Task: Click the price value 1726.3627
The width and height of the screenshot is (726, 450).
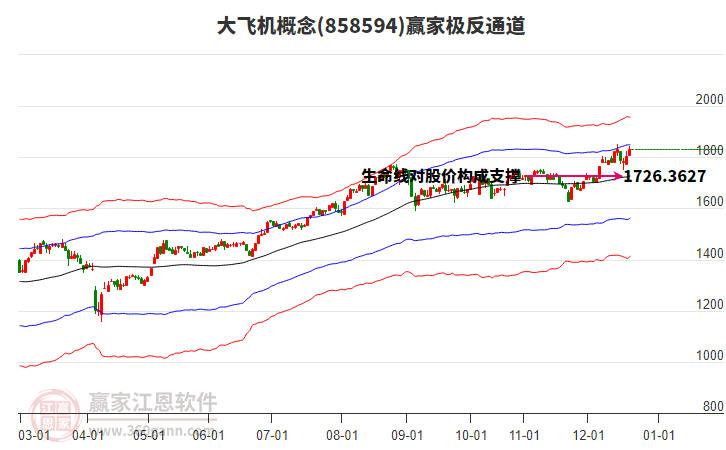Action: tap(664, 176)
